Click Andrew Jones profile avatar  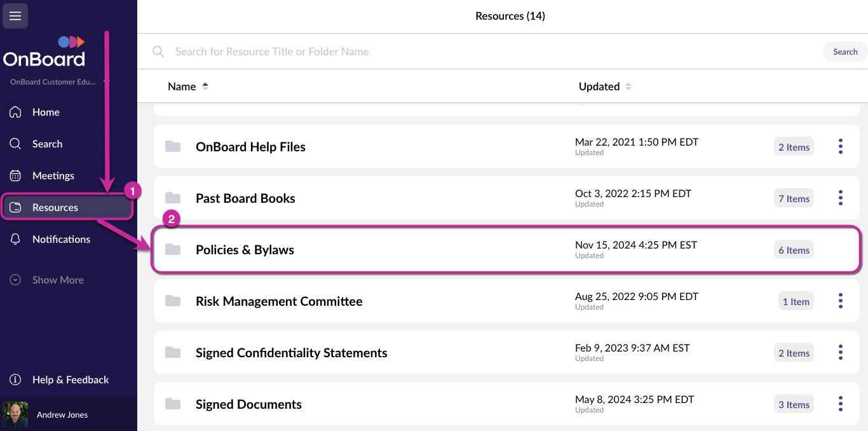pos(15,414)
